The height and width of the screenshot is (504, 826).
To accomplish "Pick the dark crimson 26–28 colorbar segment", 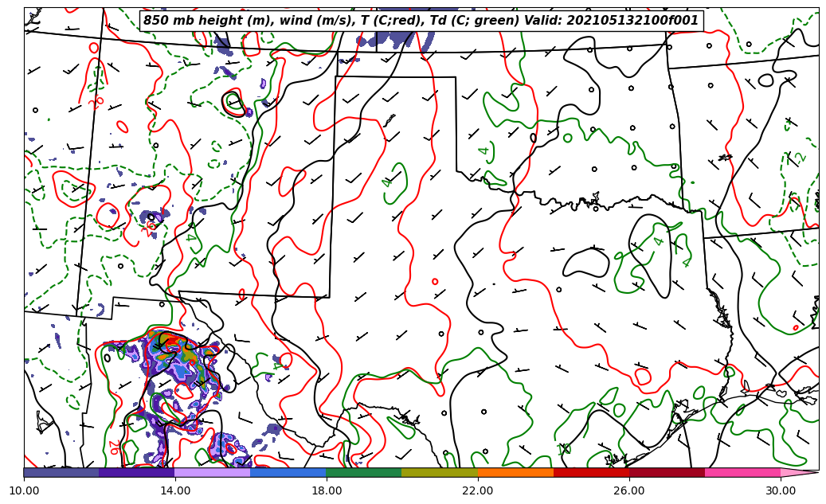I will [667, 473].
